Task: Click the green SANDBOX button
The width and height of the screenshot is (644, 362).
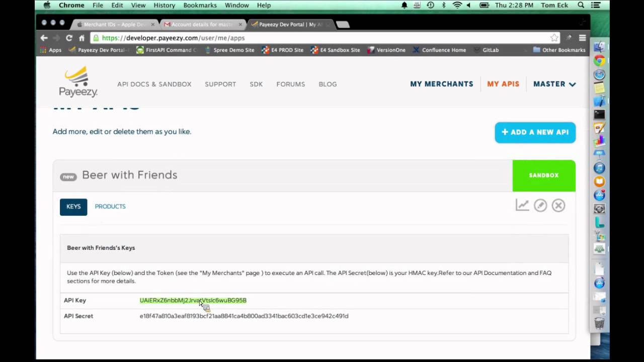Action: tap(544, 175)
